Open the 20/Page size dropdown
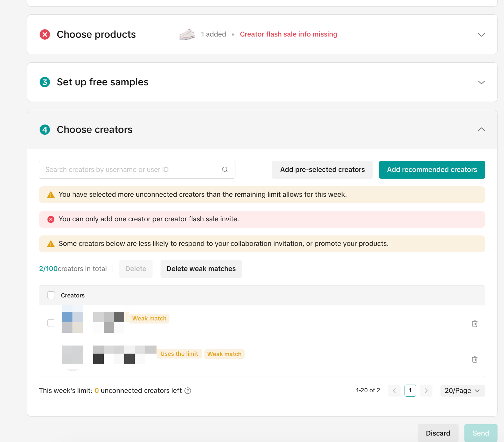Image resolution: width=504 pixels, height=442 pixels. [x=462, y=390]
